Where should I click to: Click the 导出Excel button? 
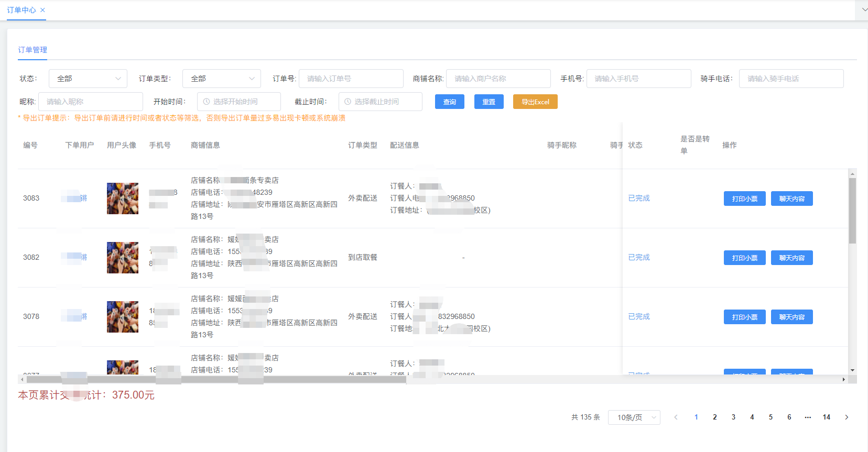click(x=535, y=102)
